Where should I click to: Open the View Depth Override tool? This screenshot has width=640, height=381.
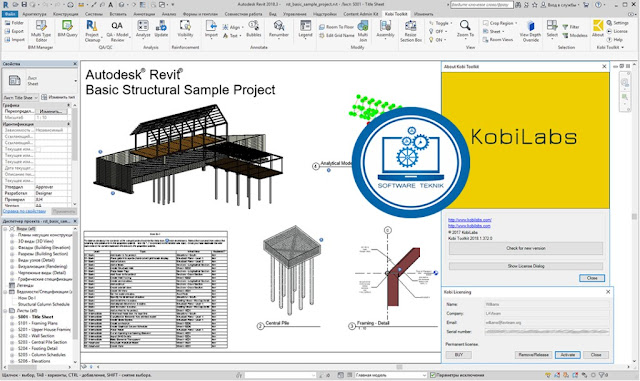(x=530, y=31)
